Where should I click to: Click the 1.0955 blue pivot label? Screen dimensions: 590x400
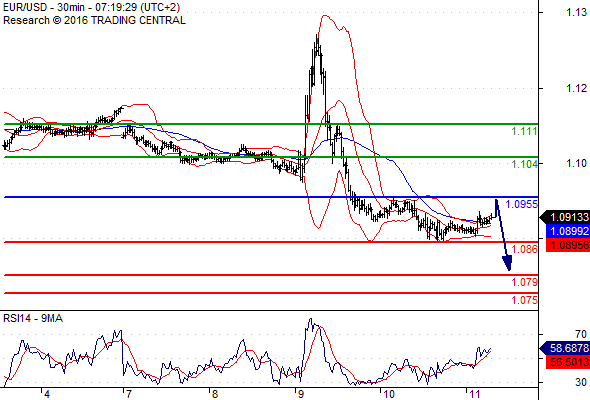522,204
